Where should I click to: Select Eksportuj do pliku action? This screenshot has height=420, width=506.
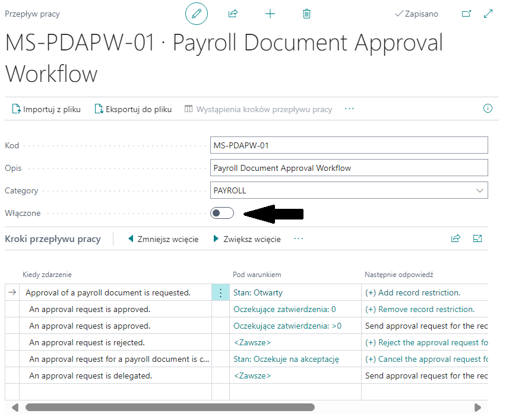pos(133,109)
